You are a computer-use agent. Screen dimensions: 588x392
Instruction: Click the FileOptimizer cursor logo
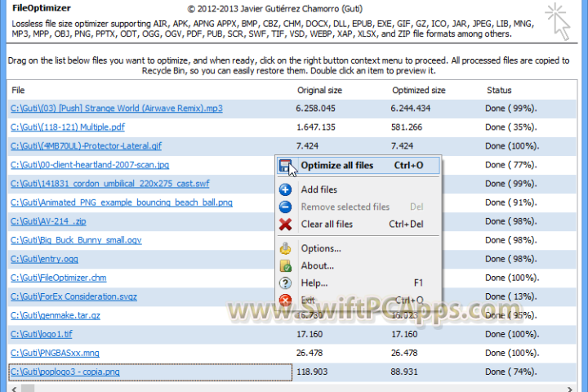click(558, 22)
